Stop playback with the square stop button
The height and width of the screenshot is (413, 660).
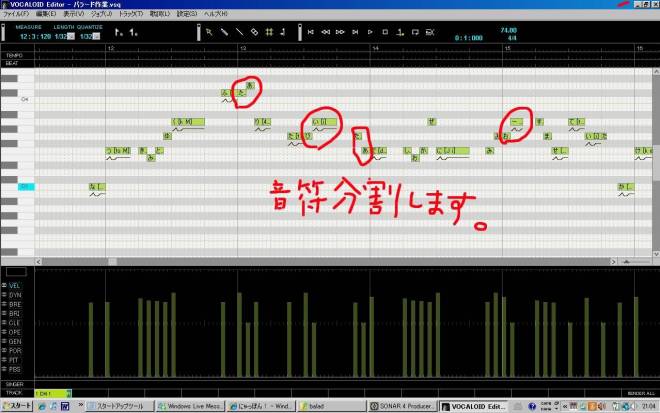pos(385,32)
